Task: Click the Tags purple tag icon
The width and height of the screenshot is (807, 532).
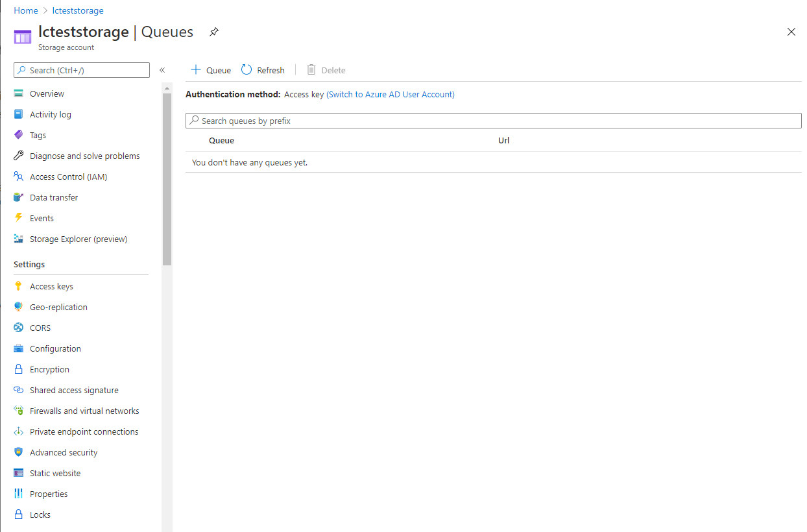Action: (x=18, y=135)
